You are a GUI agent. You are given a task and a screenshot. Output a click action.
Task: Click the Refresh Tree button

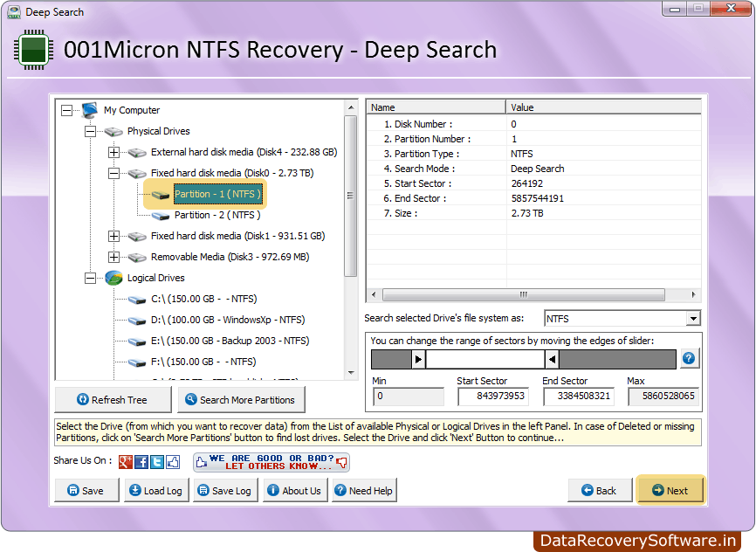[x=113, y=400]
